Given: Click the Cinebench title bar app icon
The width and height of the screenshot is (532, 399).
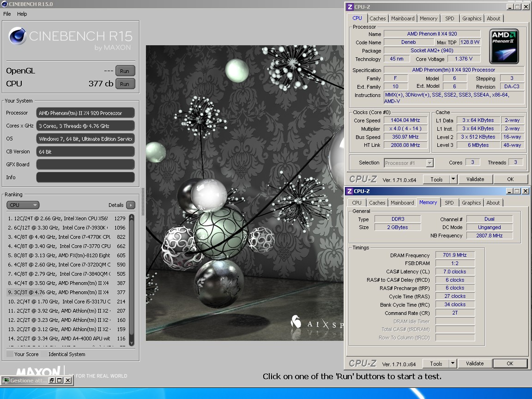Looking at the screenshot, I should pyautogui.click(x=5, y=4).
